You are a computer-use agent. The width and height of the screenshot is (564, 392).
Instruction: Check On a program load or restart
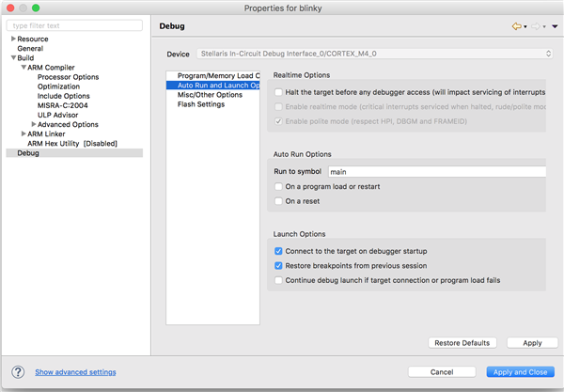pos(278,186)
